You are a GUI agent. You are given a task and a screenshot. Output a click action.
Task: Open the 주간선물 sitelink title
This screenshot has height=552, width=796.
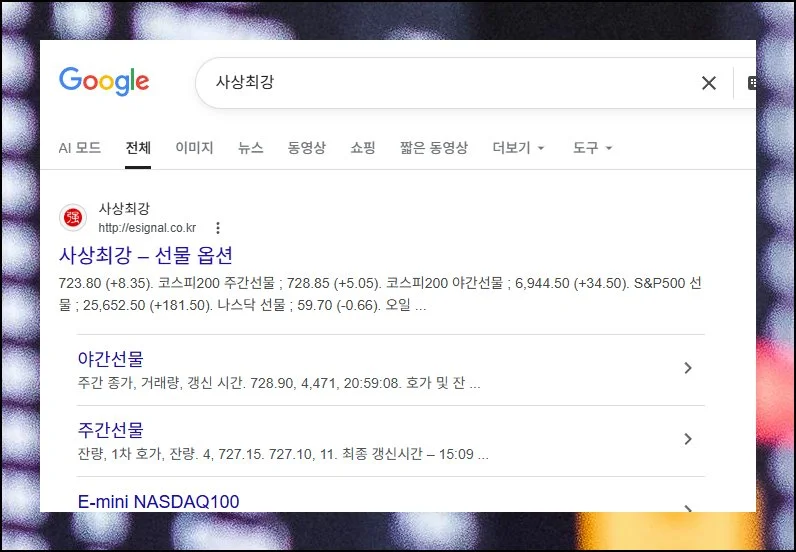pyautogui.click(x=110, y=430)
